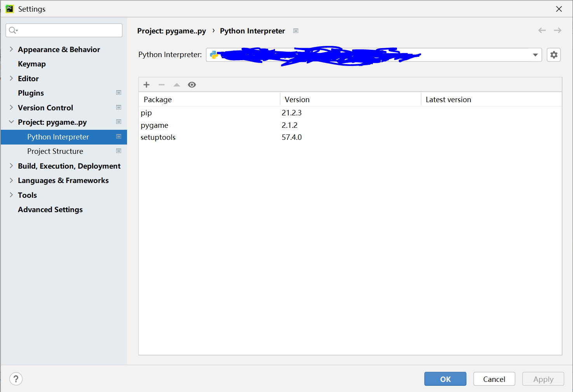Click the back navigation arrow
This screenshot has width=573, height=392.
click(x=542, y=30)
